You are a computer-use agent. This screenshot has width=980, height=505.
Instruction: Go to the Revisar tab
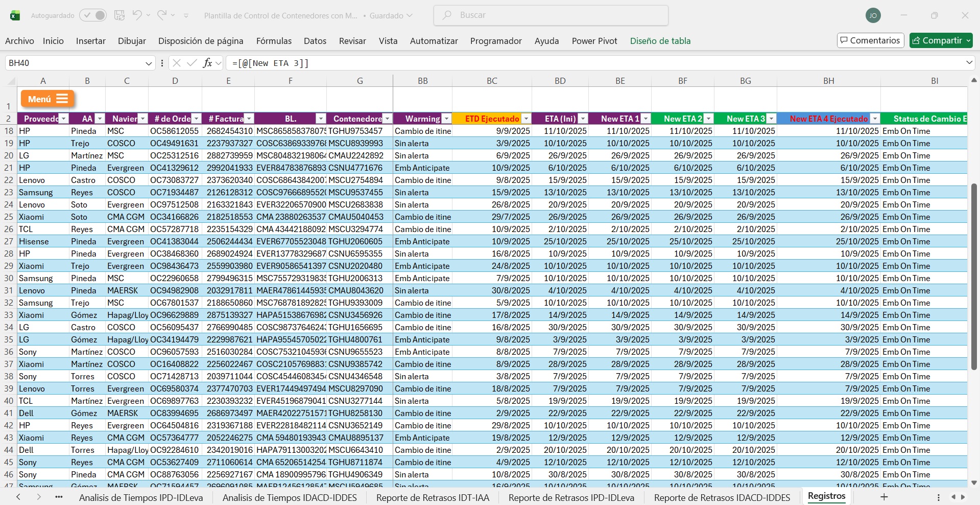(352, 41)
